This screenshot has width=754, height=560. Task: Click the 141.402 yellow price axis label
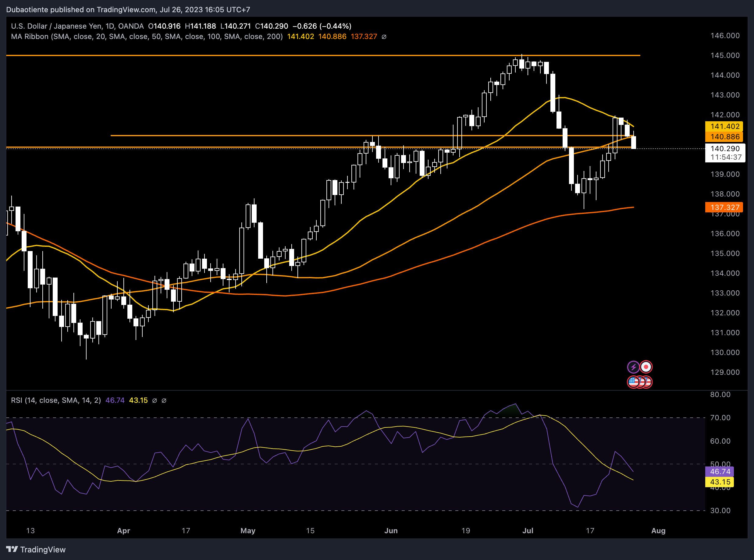click(x=724, y=126)
